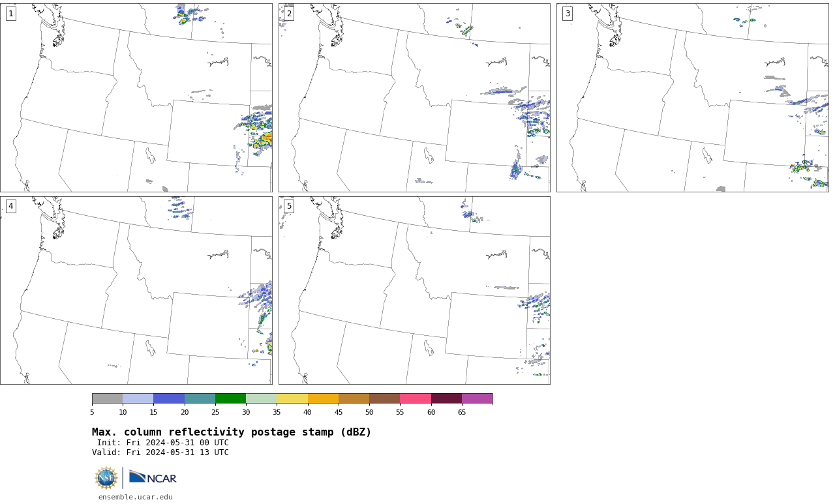Image resolution: width=835 pixels, height=504 pixels.
Task: Click the Valid: Fri 2024-05-31 13 UTC text
Action: tap(160, 452)
